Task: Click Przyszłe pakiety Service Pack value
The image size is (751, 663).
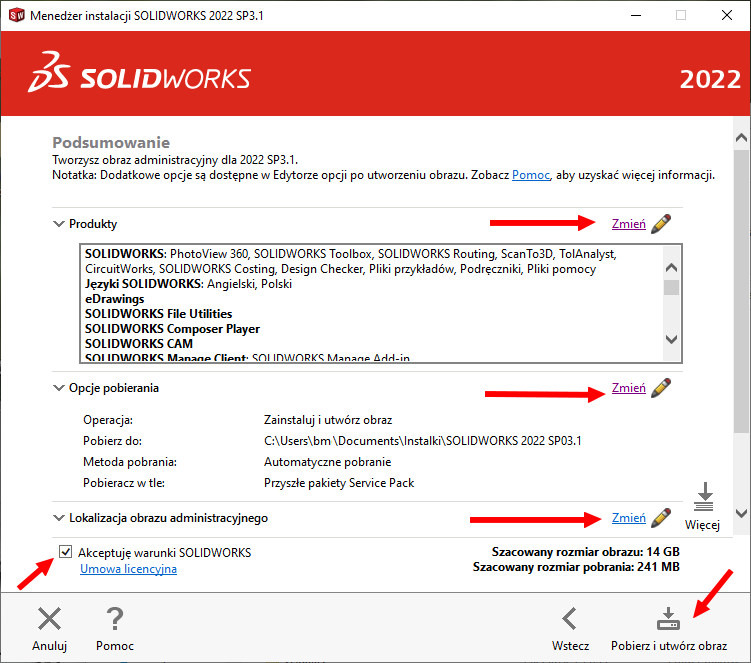Action: [339, 483]
